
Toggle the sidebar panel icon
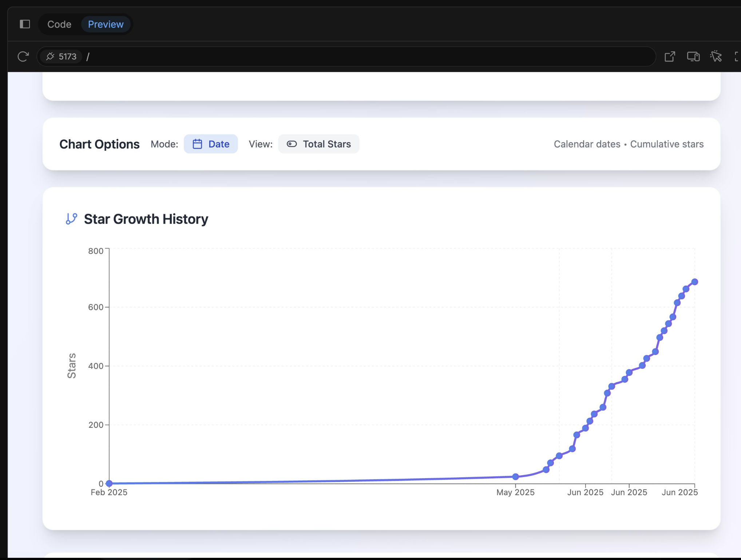(x=25, y=24)
